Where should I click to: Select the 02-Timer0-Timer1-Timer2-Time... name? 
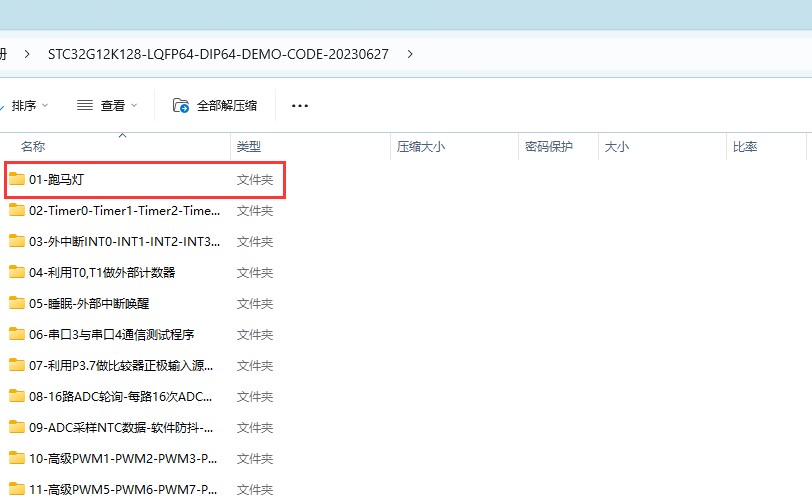(124, 211)
